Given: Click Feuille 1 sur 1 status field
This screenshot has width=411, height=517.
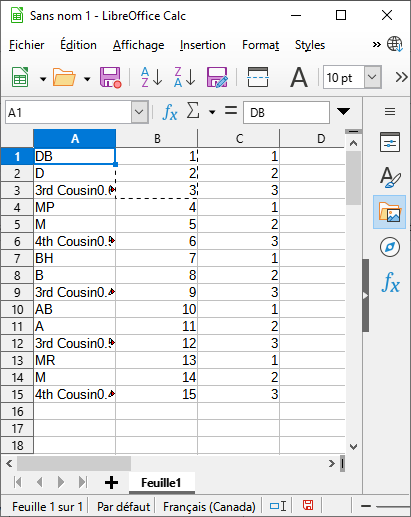Looking at the screenshot, I should click(x=47, y=507).
